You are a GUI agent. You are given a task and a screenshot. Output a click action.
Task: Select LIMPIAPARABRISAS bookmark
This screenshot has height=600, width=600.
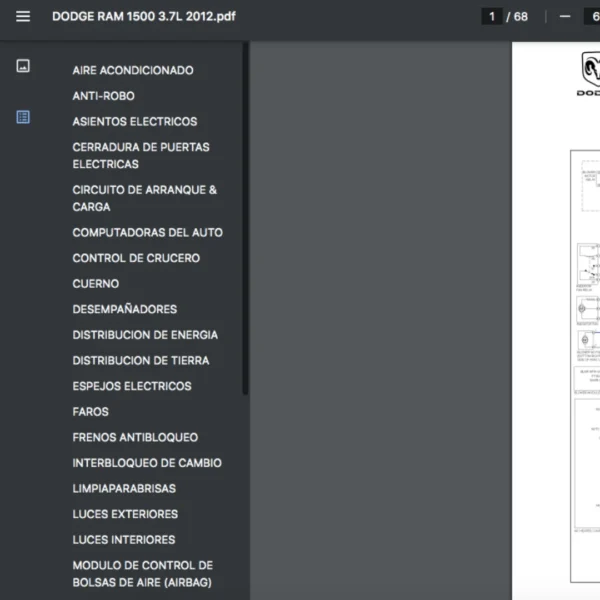coord(124,489)
